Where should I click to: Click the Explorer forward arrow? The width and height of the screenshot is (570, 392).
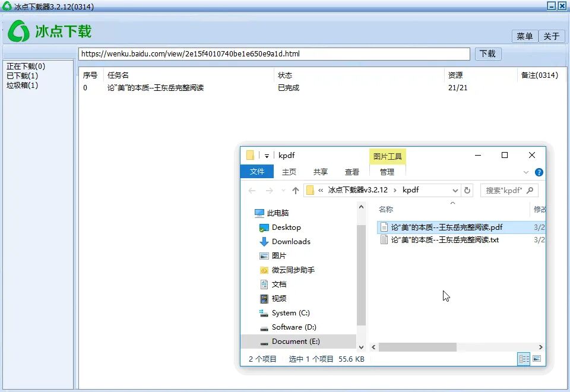click(x=270, y=191)
